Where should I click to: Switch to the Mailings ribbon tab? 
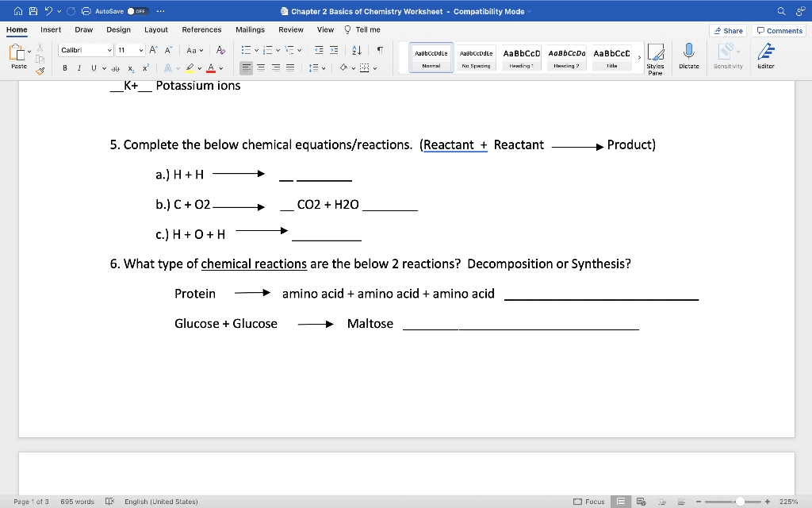pos(250,29)
